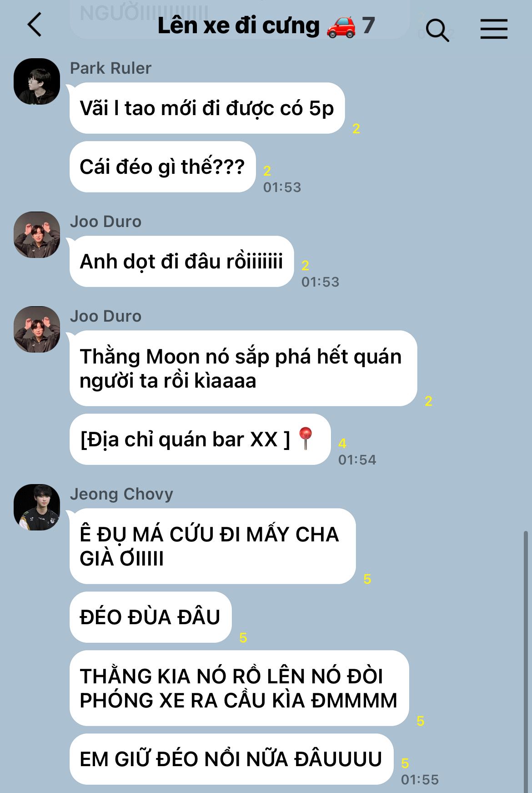The height and width of the screenshot is (793, 532).
Task: Open the chat search magnifier icon
Action: point(437,30)
